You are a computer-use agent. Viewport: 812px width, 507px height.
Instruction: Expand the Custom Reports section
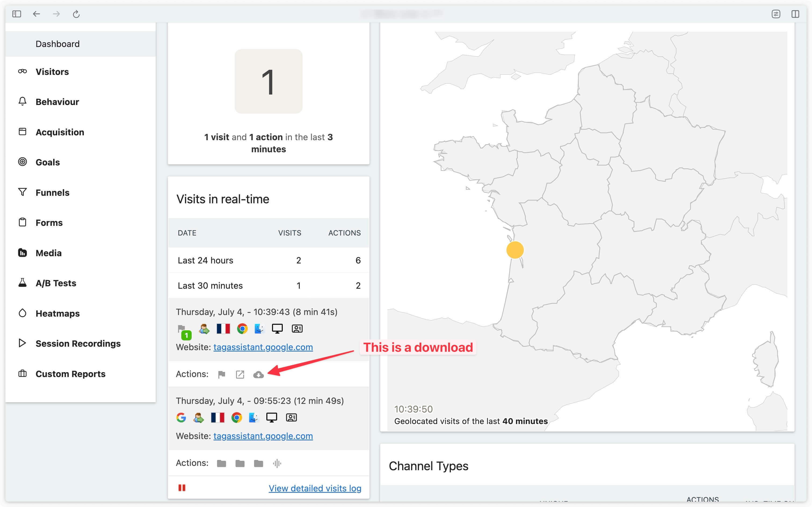pyautogui.click(x=70, y=373)
